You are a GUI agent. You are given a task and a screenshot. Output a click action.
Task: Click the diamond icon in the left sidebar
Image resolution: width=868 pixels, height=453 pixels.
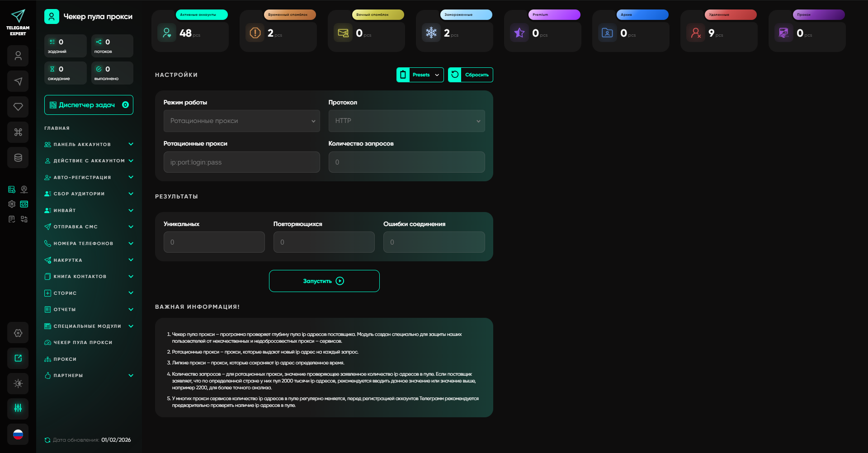pos(18,107)
